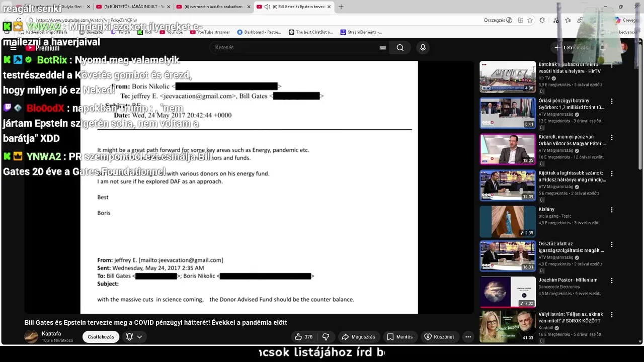Close the ivermectin ázsiába szakadtam tab
The image size is (644, 362).
(249, 7)
